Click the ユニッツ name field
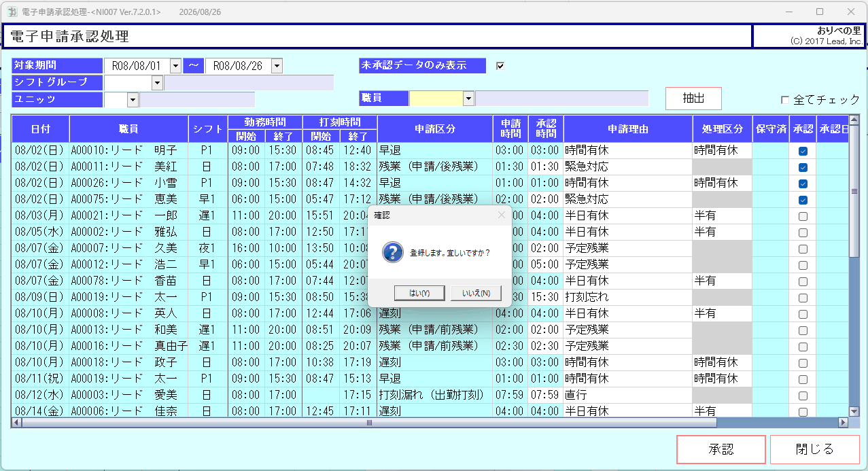Image resolution: width=868 pixels, height=471 pixels. (x=197, y=100)
